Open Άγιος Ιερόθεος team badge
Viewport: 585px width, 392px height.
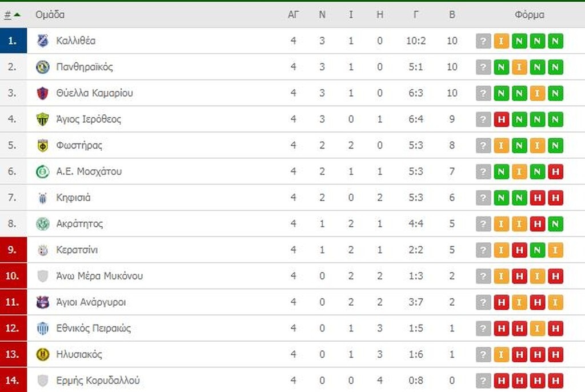pos(43,119)
